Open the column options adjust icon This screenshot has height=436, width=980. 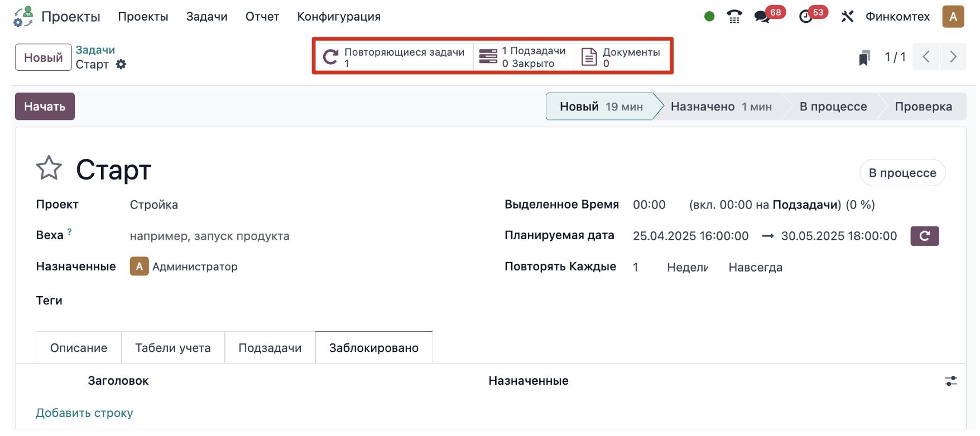951,381
